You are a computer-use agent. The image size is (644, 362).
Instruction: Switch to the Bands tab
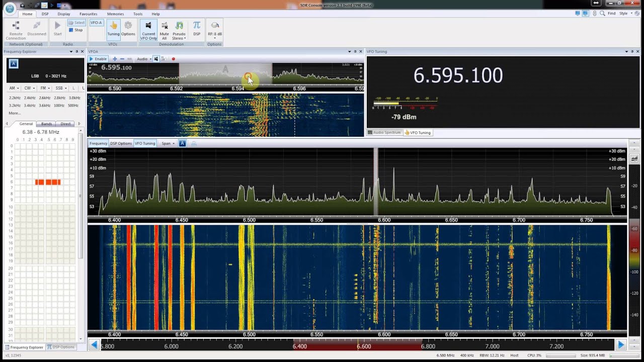[47, 124]
